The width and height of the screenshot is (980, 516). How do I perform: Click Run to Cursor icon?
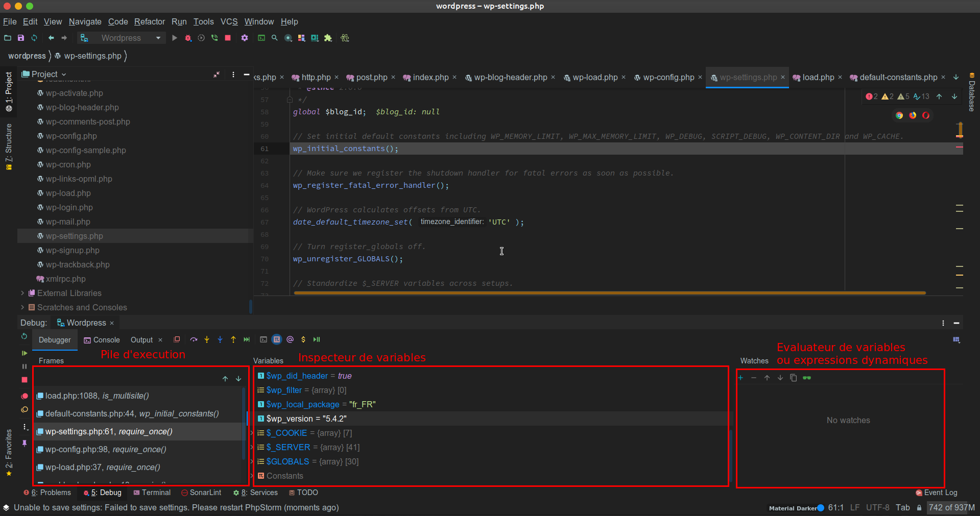click(247, 339)
